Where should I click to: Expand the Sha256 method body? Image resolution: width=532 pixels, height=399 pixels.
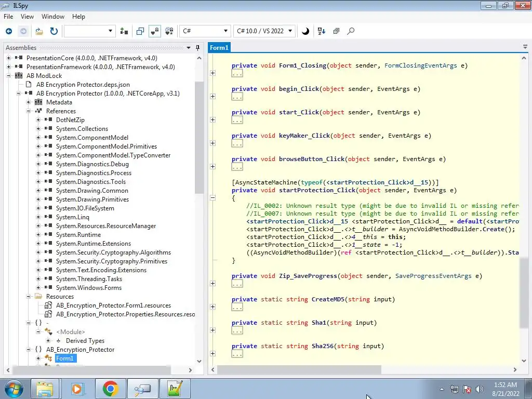212,353
